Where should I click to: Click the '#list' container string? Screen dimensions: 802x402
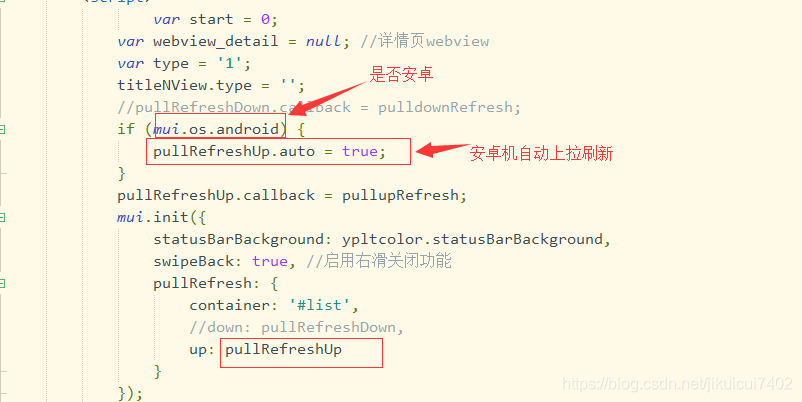(x=319, y=305)
